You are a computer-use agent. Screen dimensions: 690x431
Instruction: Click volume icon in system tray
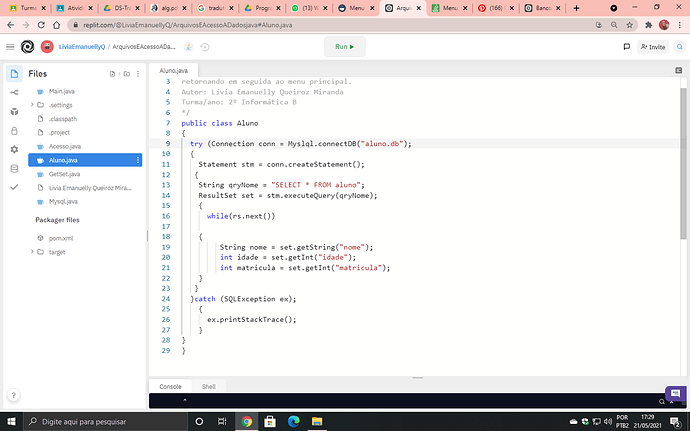608,421
